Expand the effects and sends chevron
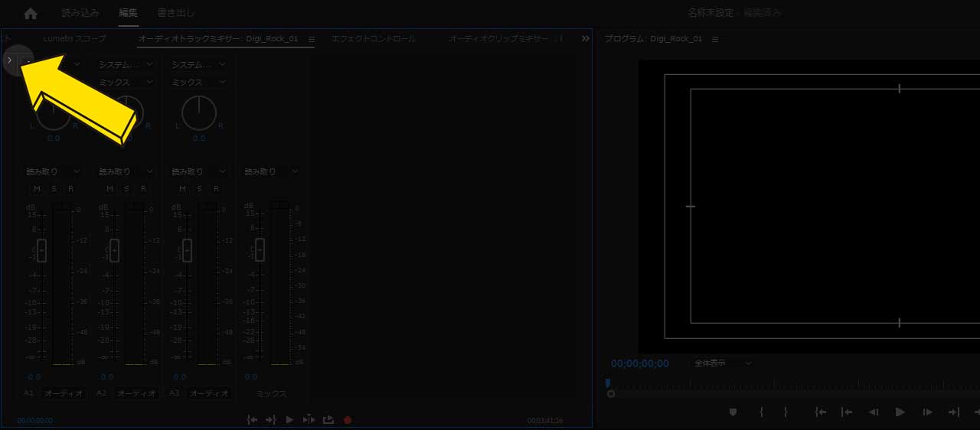This screenshot has width=980, height=430. pyautogui.click(x=9, y=60)
